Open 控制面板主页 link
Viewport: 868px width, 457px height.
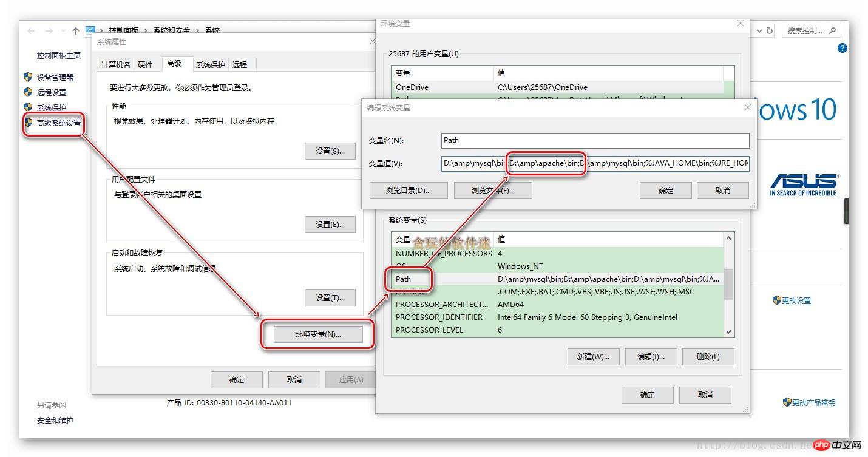point(59,55)
